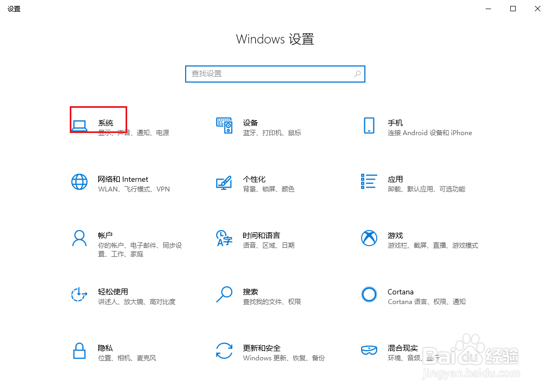Open 应用 settings title
The image size is (550, 392).
click(395, 179)
